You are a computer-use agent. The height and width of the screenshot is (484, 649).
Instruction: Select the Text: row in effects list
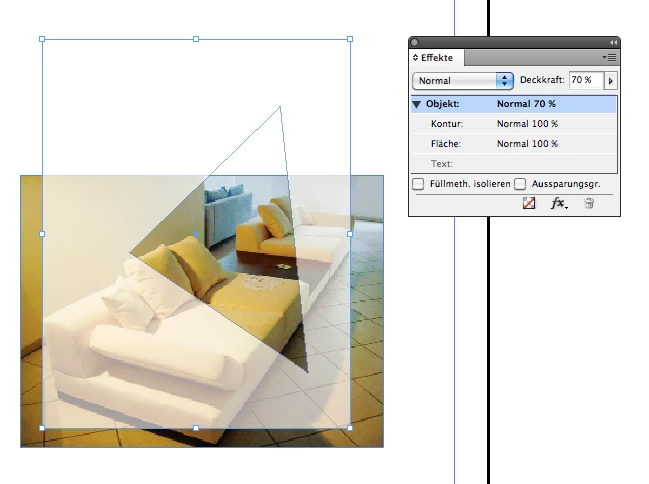514,164
